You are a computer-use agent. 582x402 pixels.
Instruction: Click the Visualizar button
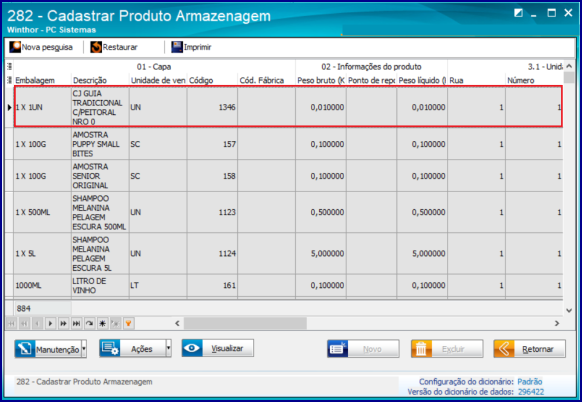click(x=218, y=348)
